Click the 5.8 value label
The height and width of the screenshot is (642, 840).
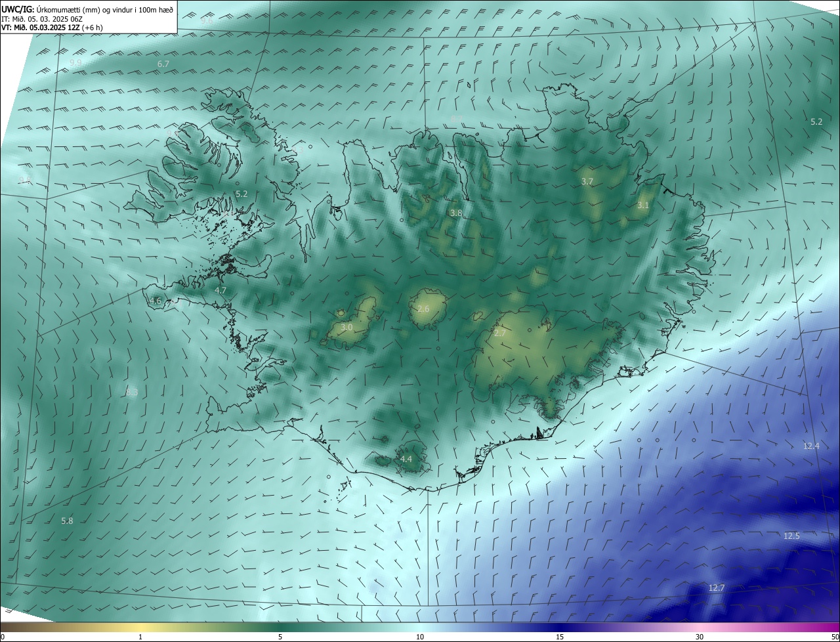click(67, 521)
